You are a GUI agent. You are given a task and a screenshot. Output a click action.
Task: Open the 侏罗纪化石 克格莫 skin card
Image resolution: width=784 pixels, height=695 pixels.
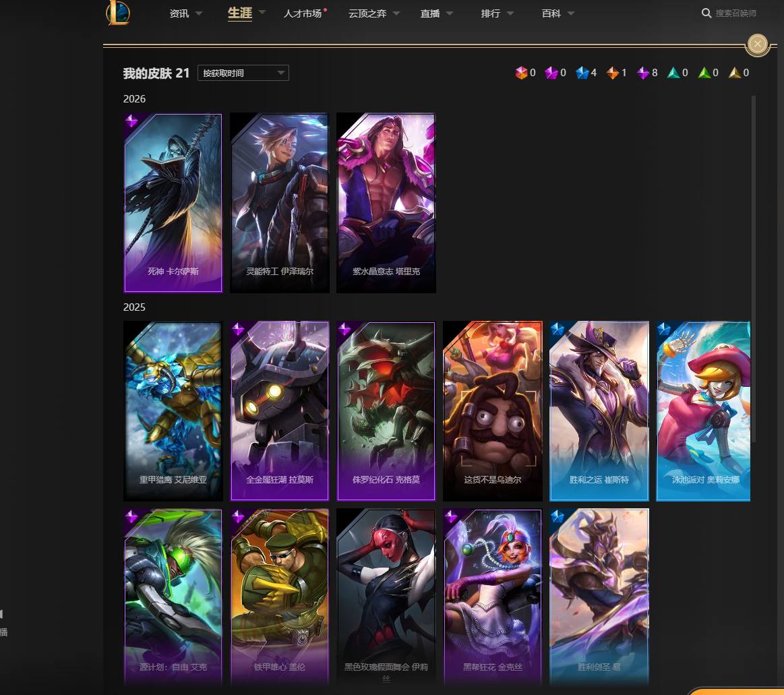pos(386,411)
